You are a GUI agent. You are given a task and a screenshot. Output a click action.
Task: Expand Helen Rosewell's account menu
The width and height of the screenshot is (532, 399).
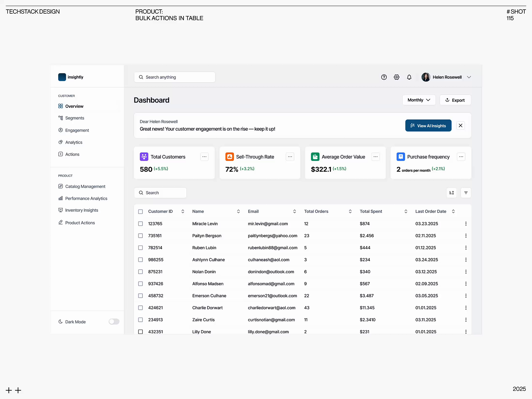point(469,77)
